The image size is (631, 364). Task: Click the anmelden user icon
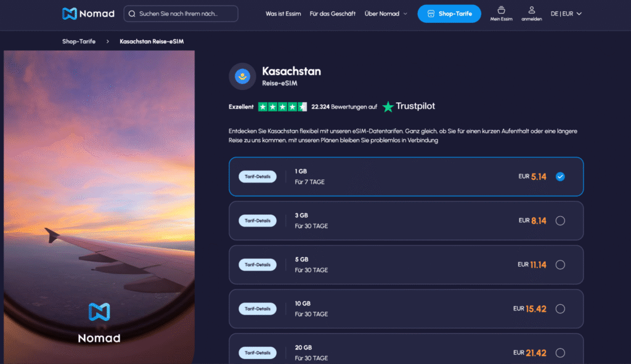pyautogui.click(x=531, y=11)
